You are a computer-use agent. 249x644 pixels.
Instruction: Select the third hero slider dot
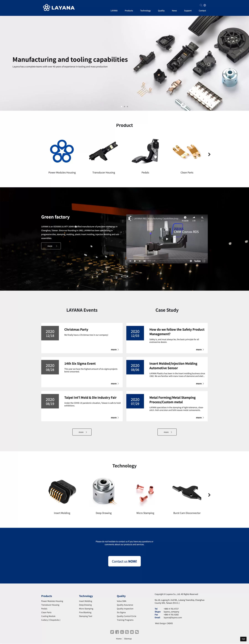127,107
